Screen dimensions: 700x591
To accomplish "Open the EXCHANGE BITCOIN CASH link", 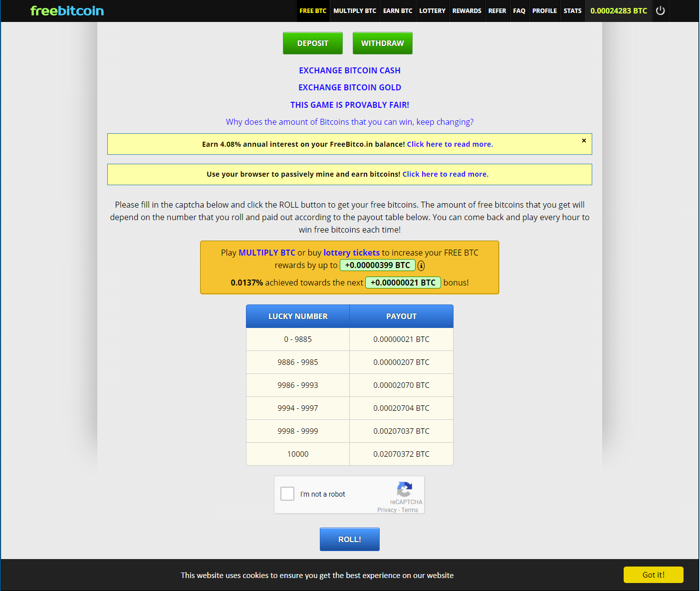I will coord(350,70).
